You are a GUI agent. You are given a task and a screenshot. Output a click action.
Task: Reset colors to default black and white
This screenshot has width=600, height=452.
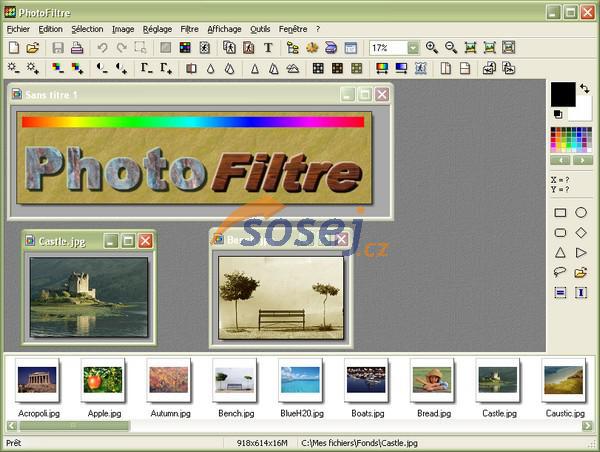tap(556, 115)
